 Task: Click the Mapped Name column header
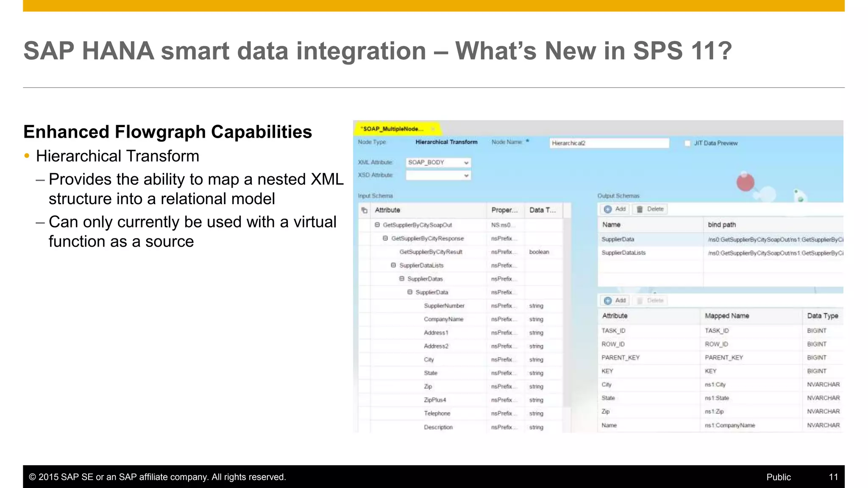(x=751, y=316)
